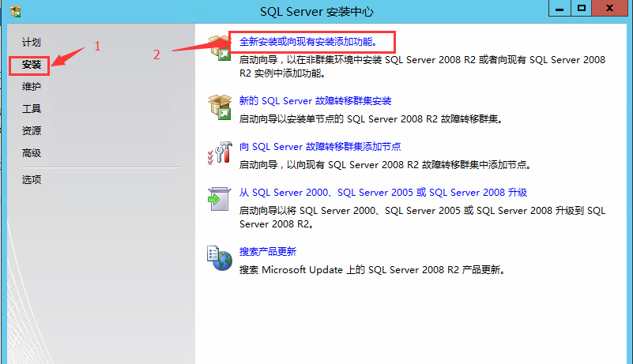Click the 搜索产品更新 link
The image size is (633, 364).
coord(268,252)
